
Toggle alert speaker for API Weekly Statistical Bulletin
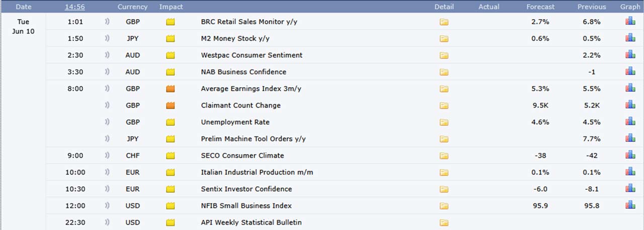[x=107, y=222]
